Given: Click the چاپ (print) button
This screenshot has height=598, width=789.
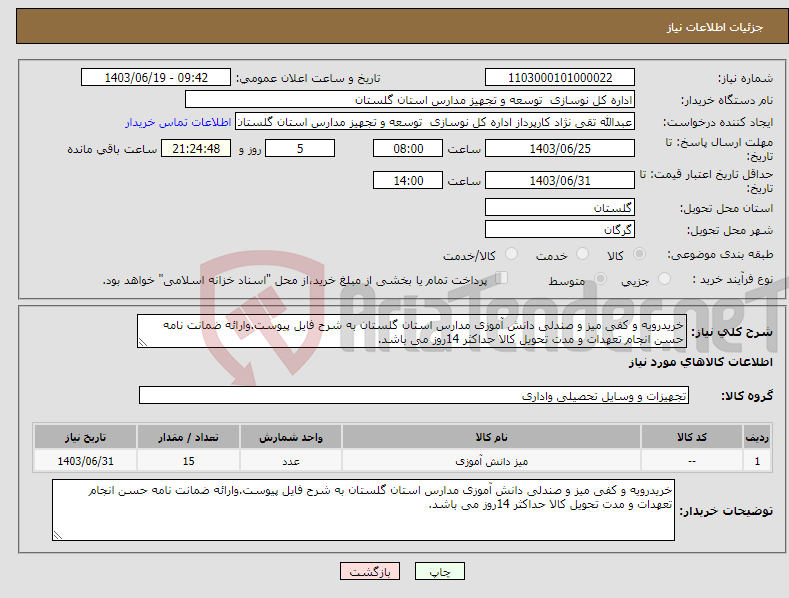Looking at the screenshot, I should pos(439,571).
